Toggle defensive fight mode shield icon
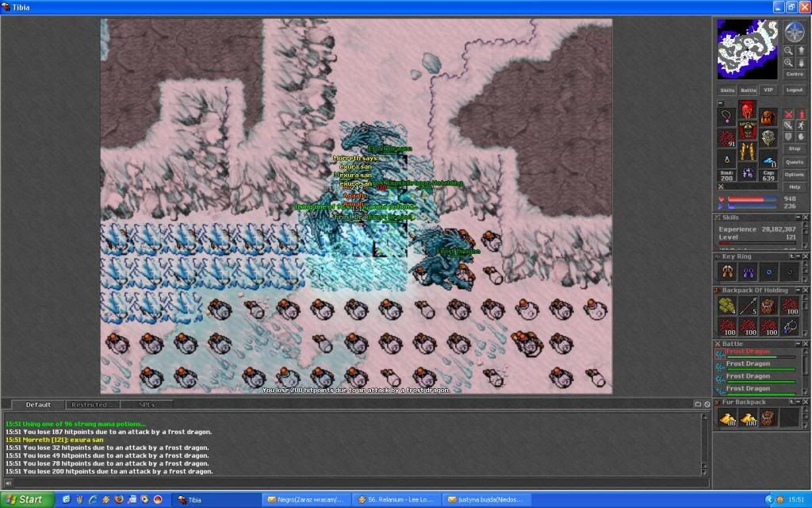 pyautogui.click(x=788, y=137)
